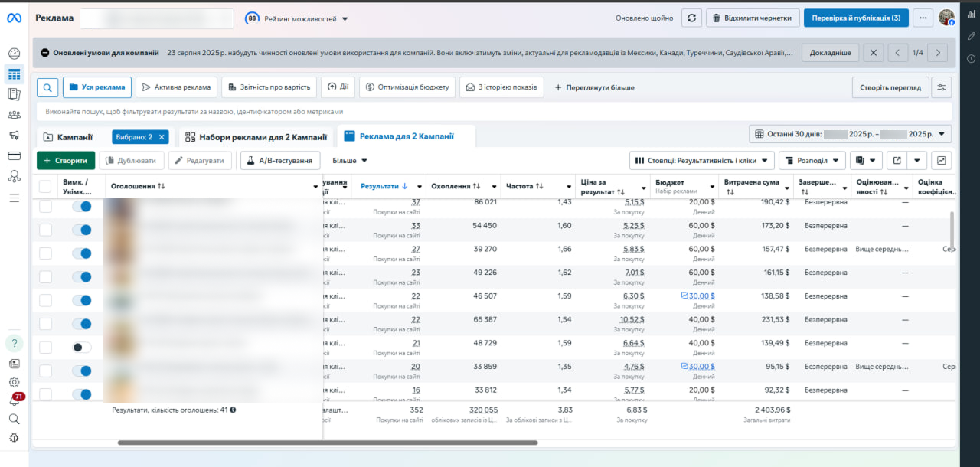The image size is (980, 467).
Task: Focus the search and filter input field
Action: (x=494, y=112)
